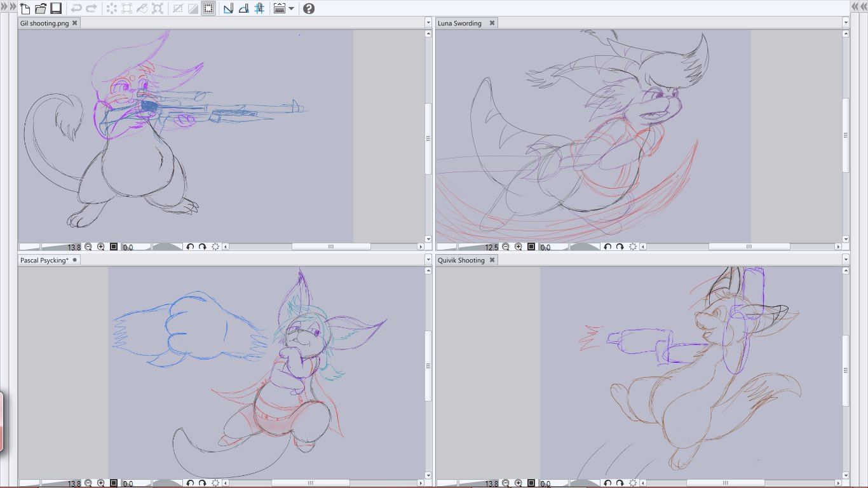Zoom out the Luna Swording canvas
Image resolution: width=868 pixels, height=488 pixels.
tap(506, 247)
